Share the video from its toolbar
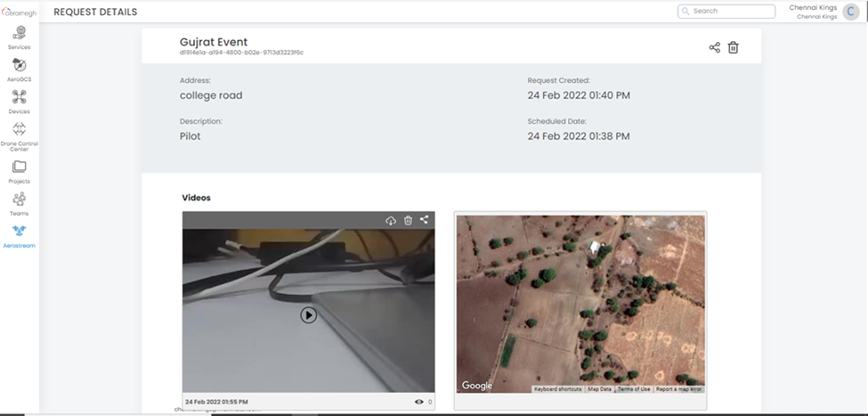The width and height of the screenshot is (868, 416). click(425, 220)
